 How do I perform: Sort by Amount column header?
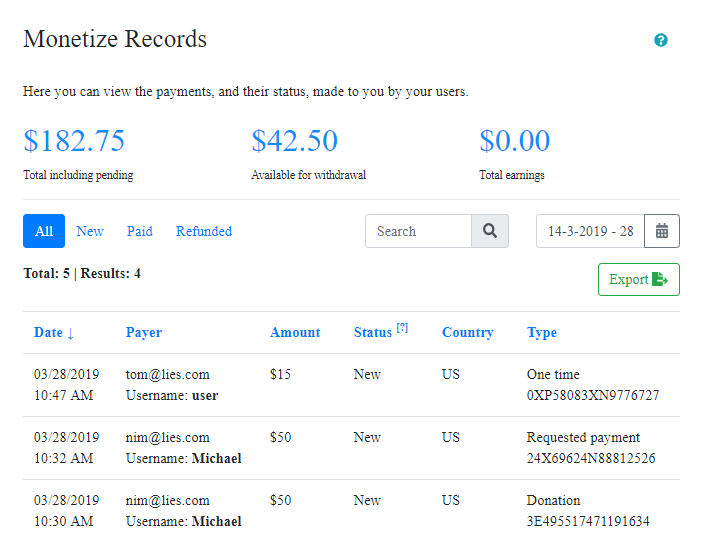pos(295,333)
